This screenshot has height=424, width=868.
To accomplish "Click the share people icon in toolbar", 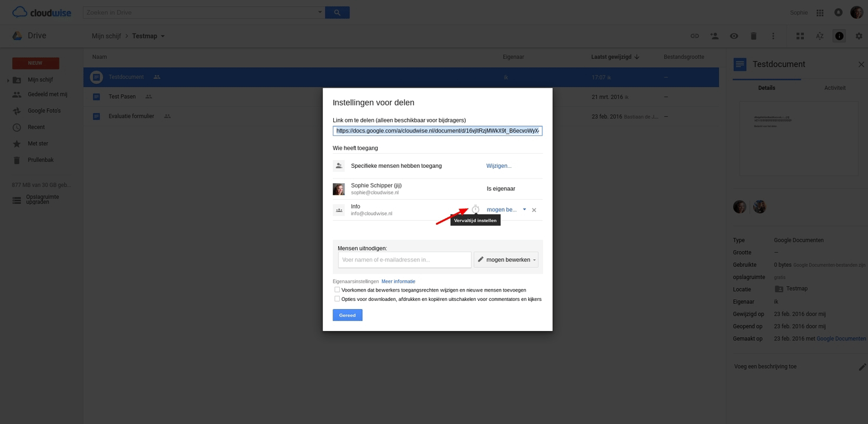I will tap(714, 36).
